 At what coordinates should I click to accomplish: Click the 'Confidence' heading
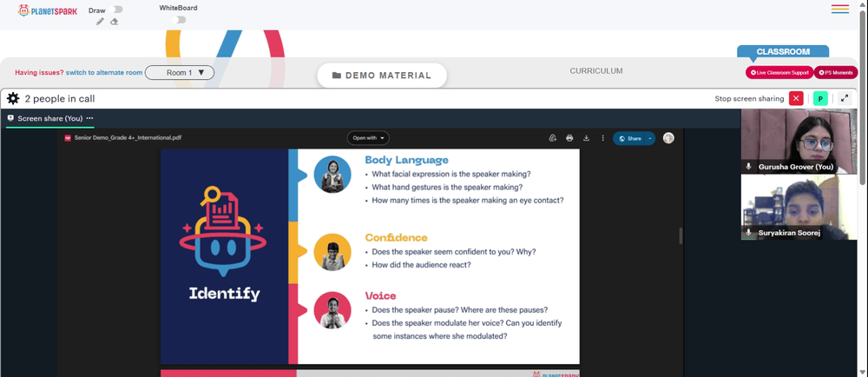click(396, 237)
